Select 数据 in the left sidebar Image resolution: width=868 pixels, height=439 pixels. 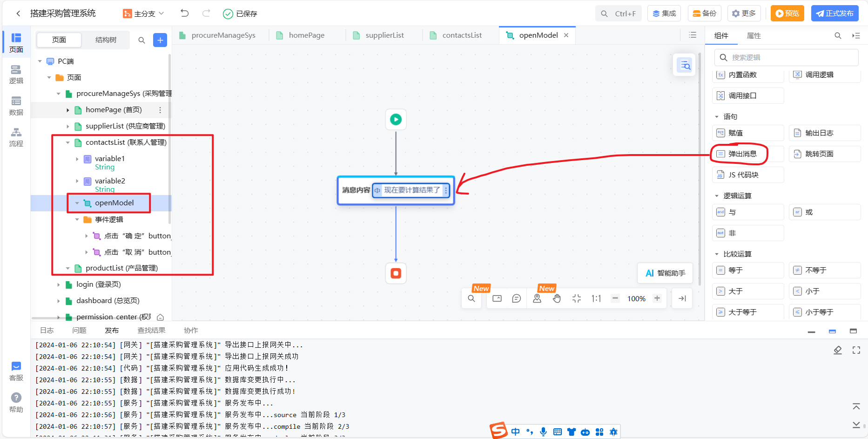click(16, 106)
